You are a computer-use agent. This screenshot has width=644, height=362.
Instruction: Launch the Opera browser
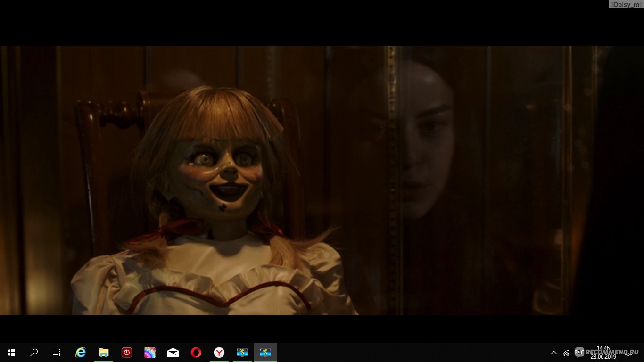point(196,353)
